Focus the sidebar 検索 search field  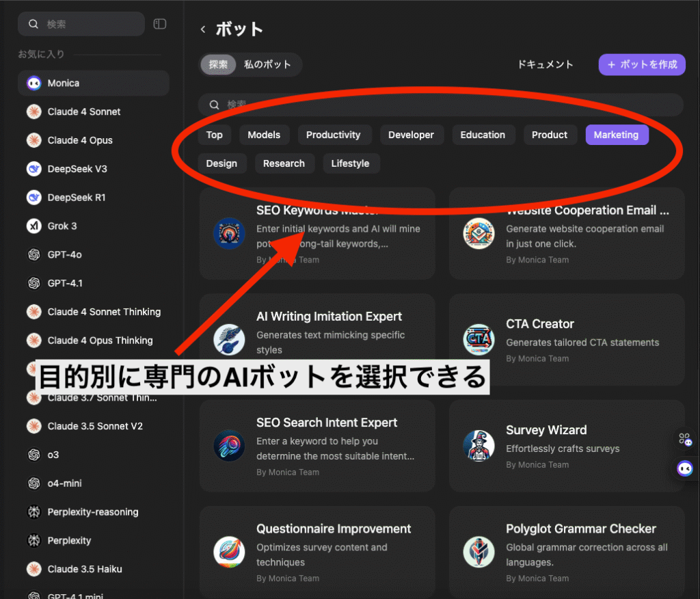81,24
